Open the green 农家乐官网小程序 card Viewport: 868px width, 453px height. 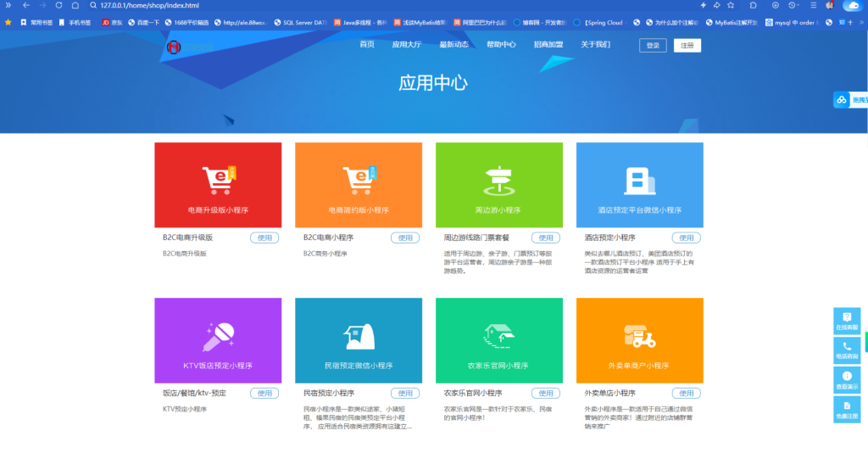[x=499, y=340]
